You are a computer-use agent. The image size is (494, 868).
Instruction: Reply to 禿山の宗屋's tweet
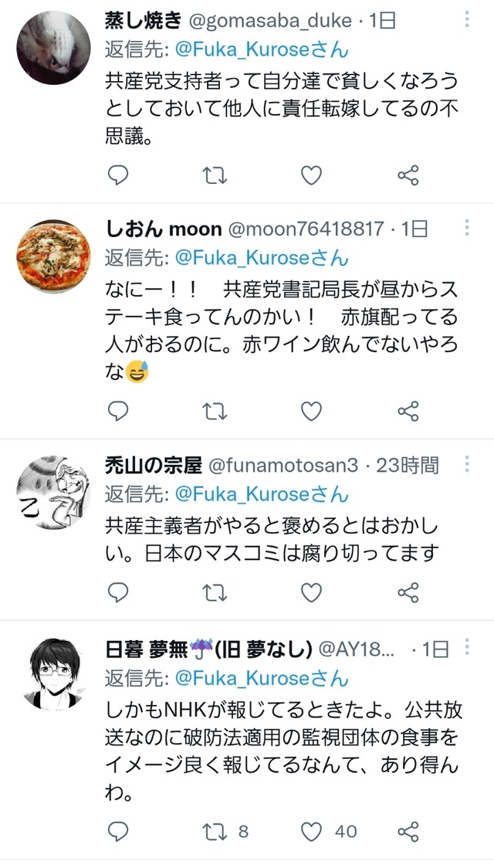pos(117,592)
